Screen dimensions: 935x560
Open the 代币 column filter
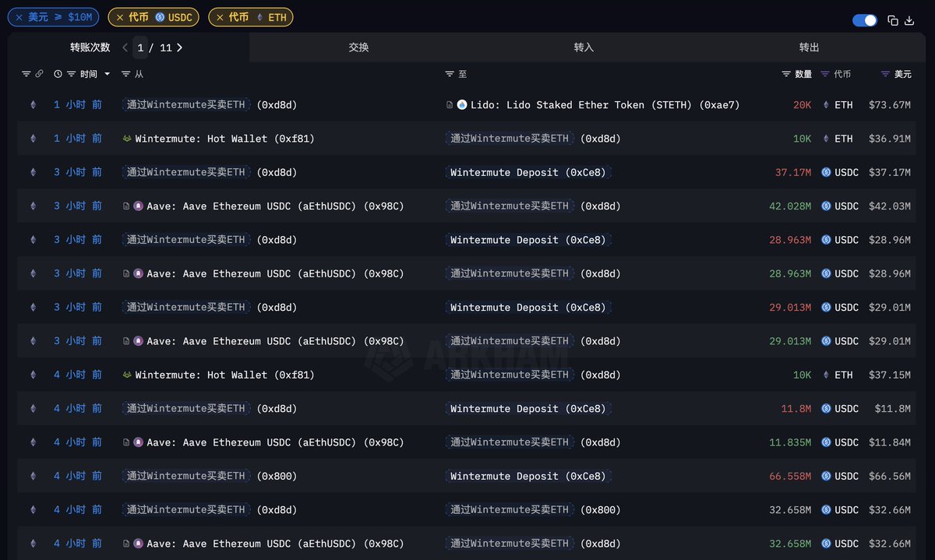[x=826, y=74]
